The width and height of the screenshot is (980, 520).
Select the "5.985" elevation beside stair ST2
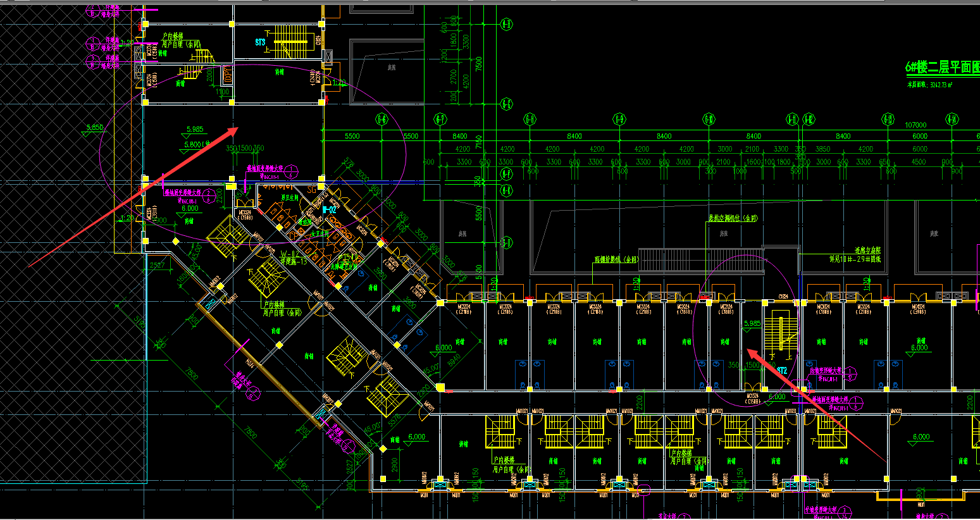click(752, 323)
